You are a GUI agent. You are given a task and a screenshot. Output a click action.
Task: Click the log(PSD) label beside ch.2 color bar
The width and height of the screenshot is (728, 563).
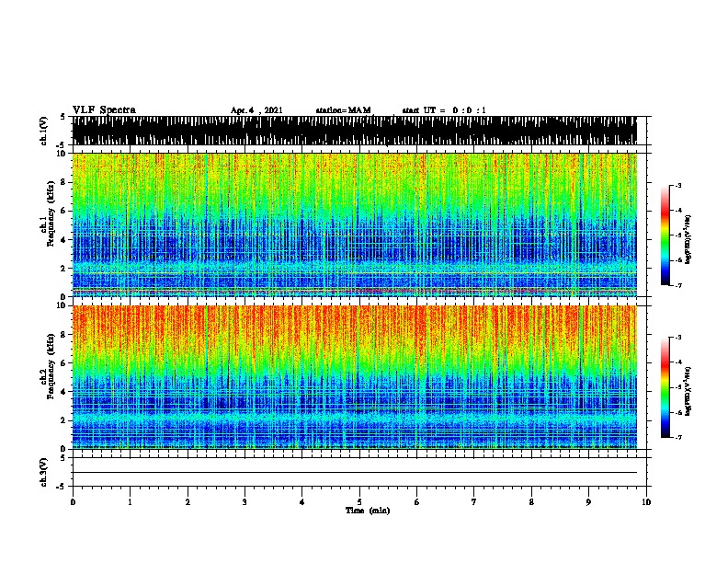688,392
